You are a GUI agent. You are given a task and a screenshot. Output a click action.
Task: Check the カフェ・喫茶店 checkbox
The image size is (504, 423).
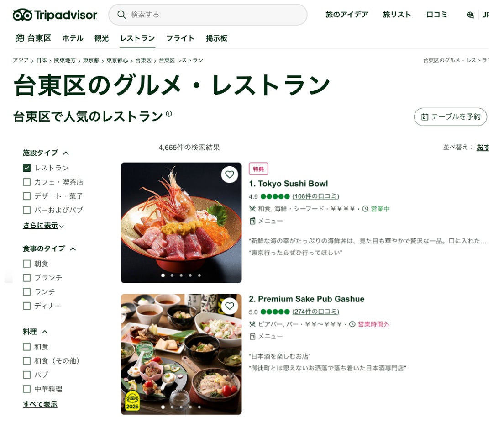[27, 182]
